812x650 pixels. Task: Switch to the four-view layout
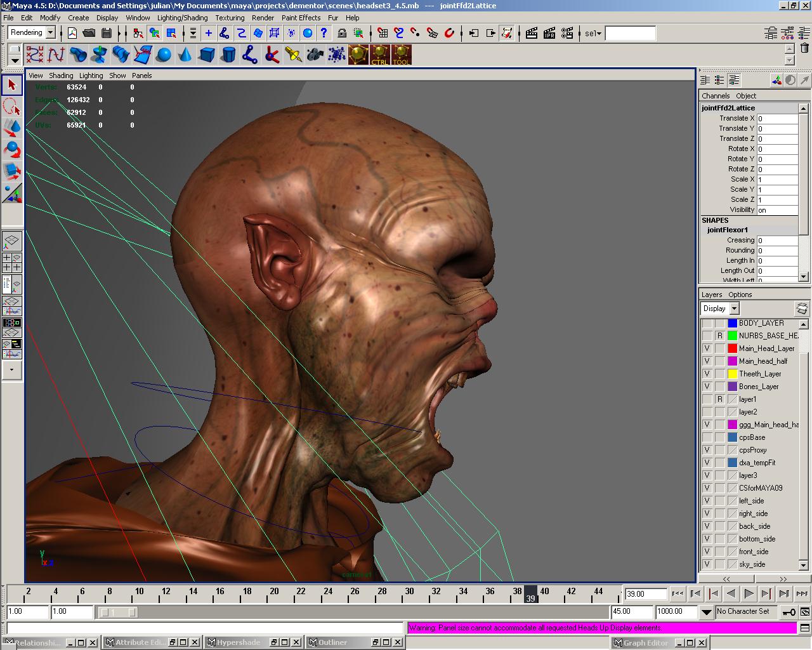click(12, 263)
